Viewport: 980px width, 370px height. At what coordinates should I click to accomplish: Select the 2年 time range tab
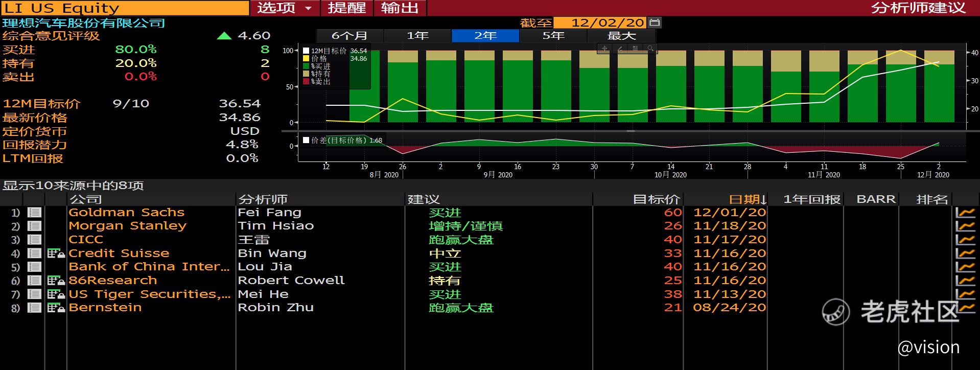[x=485, y=36]
